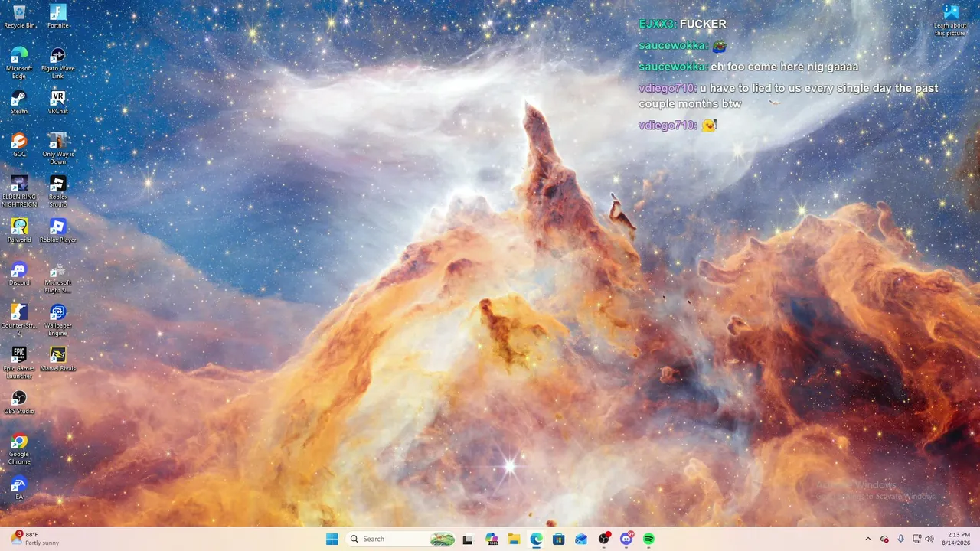Launch Microsoft 365 Copilot from taskbar
Image resolution: width=980 pixels, height=551 pixels.
coord(492,539)
